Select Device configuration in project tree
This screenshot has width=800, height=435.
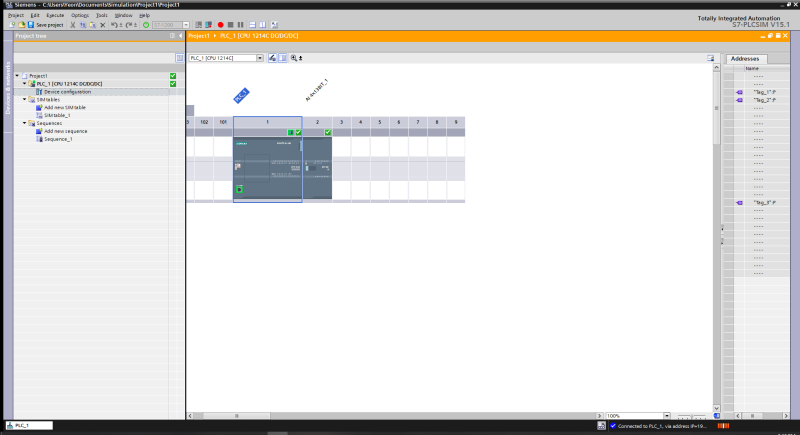[x=67, y=92]
